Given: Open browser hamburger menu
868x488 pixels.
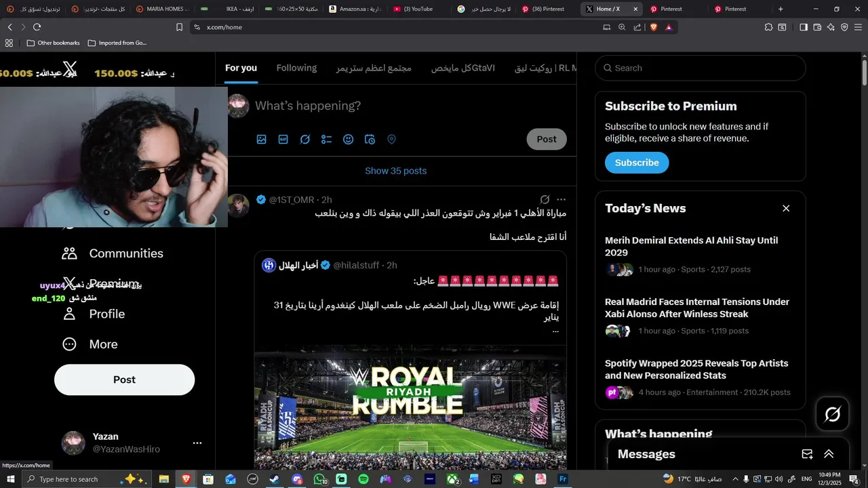Looking at the screenshot, I should [859, 27].
